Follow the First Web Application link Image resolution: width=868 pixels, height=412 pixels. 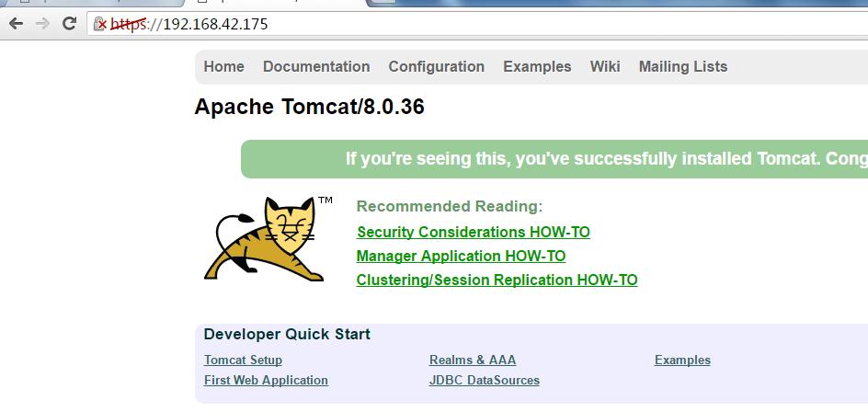pos(267,381)
